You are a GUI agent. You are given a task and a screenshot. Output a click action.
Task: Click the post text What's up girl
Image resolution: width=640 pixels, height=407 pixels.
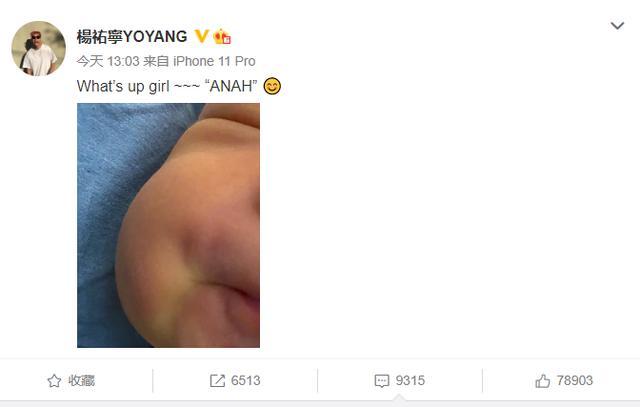point(123,87)
